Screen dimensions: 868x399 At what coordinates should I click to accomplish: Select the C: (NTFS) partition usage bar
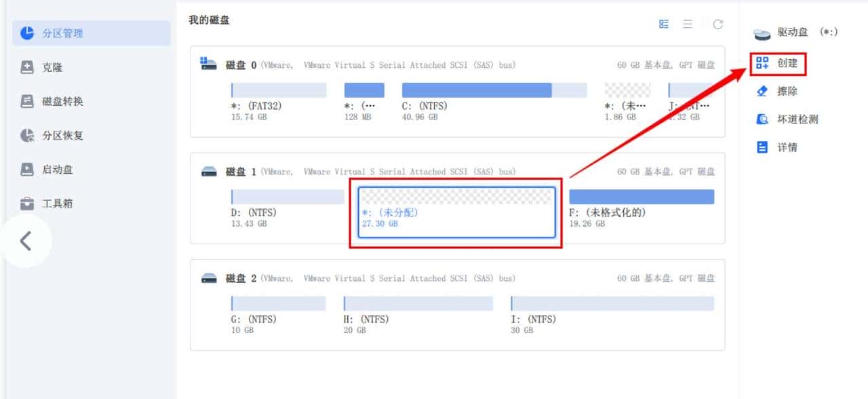point(494,90)
